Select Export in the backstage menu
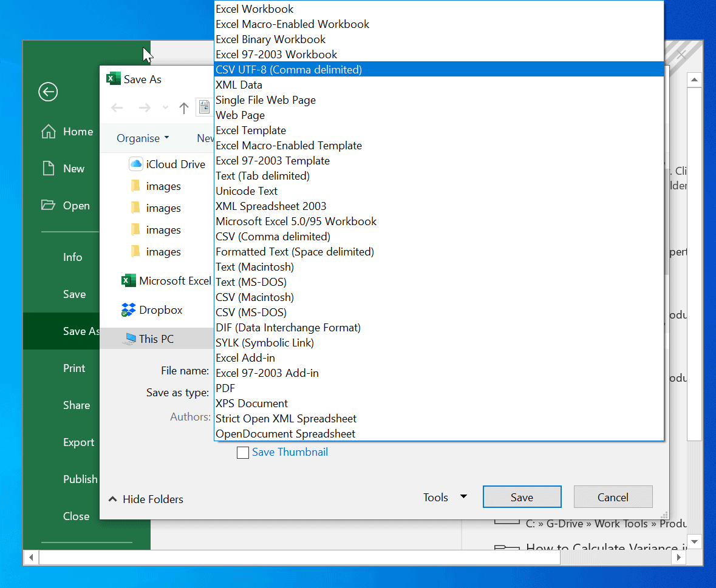Screen dimensions: 716x588 pos(78,442)
